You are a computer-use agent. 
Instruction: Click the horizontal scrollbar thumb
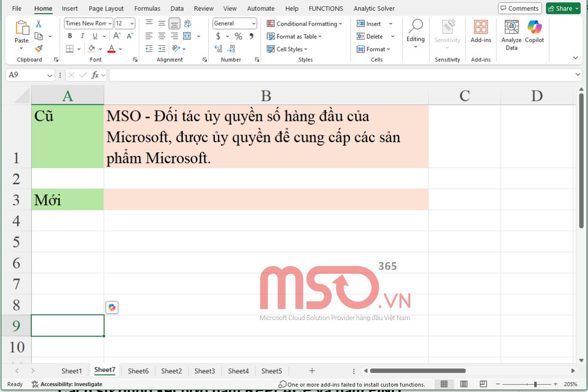coord(417,371)
